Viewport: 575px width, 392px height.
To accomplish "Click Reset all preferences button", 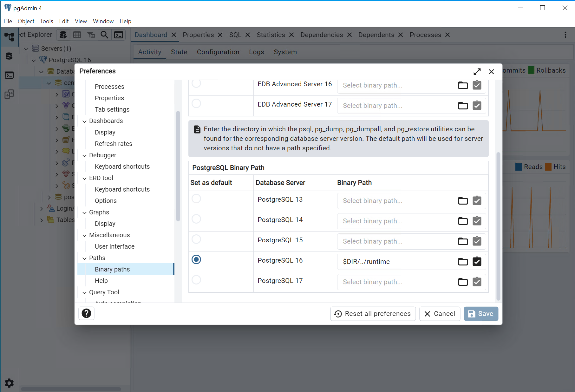I will click(x=373, y=314).
